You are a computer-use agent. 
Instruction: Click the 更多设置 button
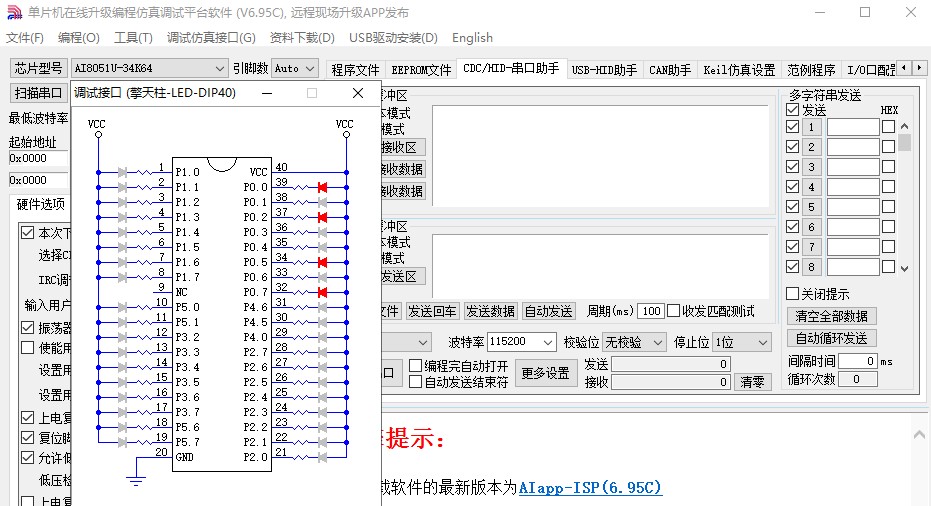coord(545,373)
